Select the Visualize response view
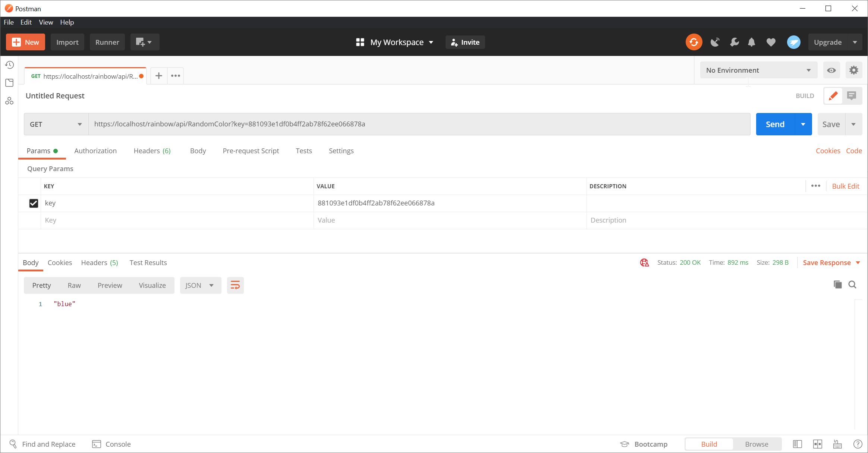868x453 pixels. tap(152, 285)
